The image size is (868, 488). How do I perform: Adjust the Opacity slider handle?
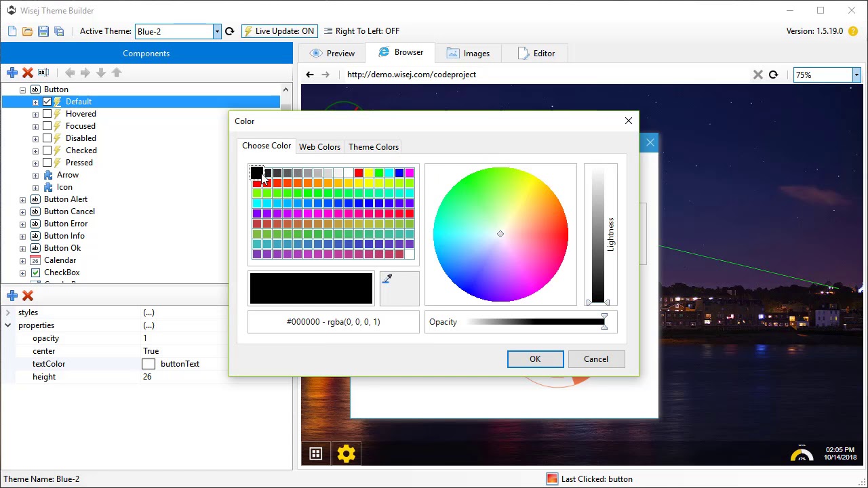click(604, 322)
